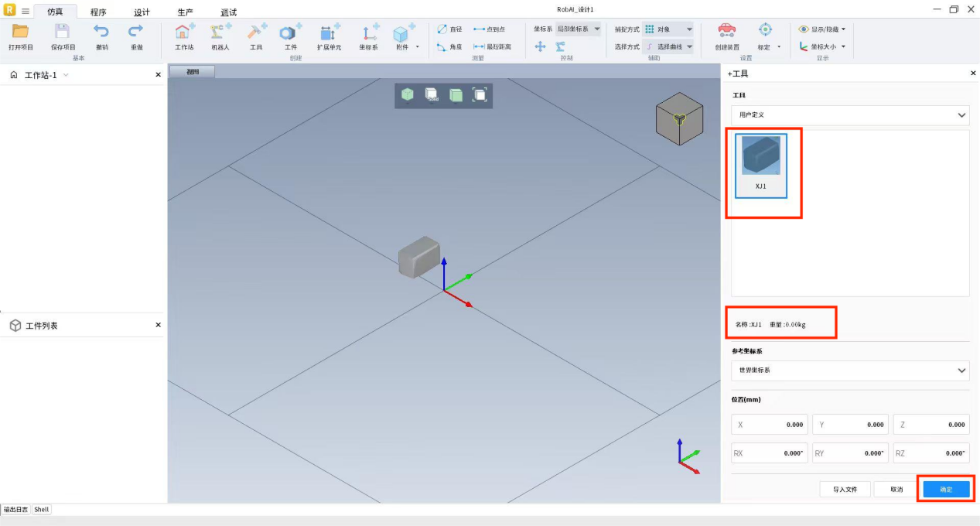
Task: Click the fit-to-view icon in the viewport toolbar
Action: tap(480, 95)
